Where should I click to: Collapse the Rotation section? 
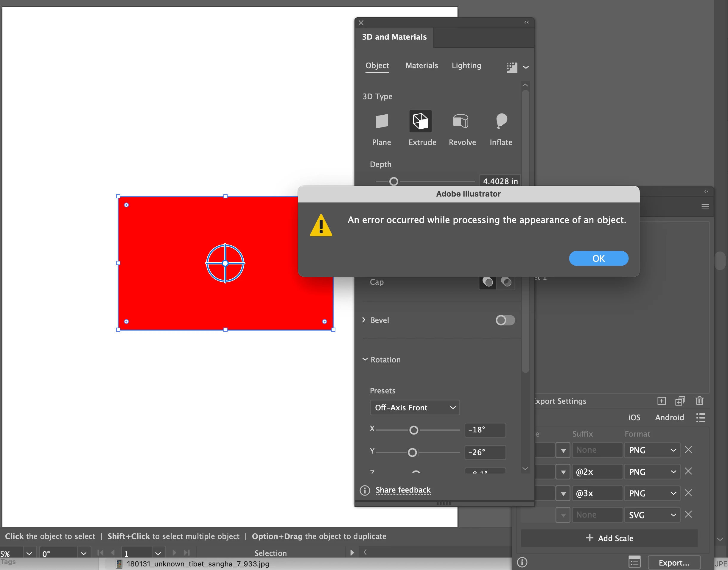click(365, 359)
